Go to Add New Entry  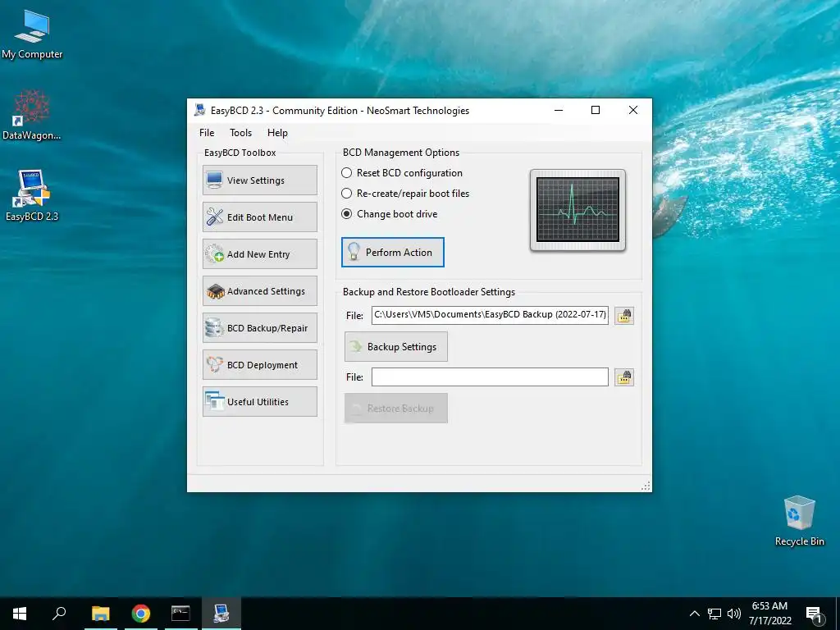click(260, 254)
